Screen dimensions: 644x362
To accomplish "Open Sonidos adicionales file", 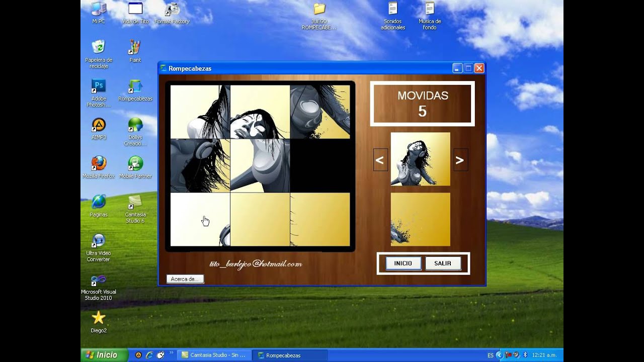I will [393, 16].
